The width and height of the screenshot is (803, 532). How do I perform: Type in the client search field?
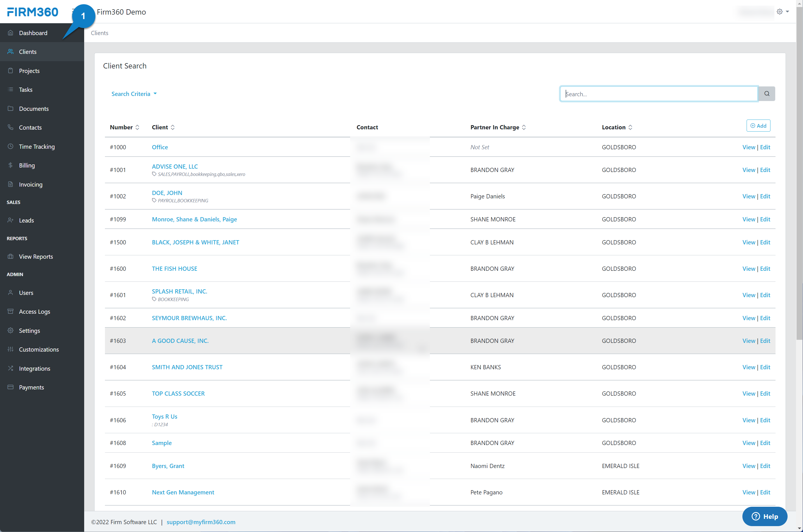coord(658,94)
